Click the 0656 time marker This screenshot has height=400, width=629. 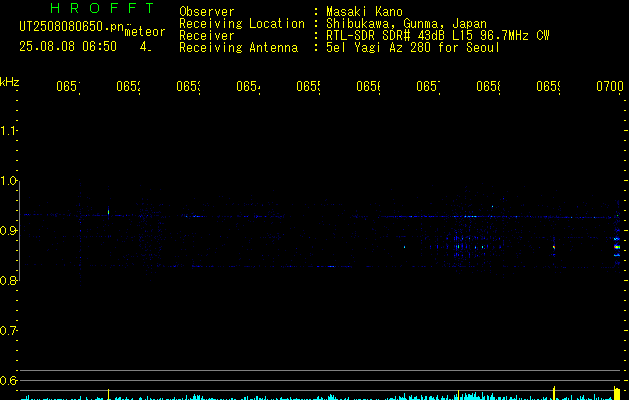(x=368, y=86)
